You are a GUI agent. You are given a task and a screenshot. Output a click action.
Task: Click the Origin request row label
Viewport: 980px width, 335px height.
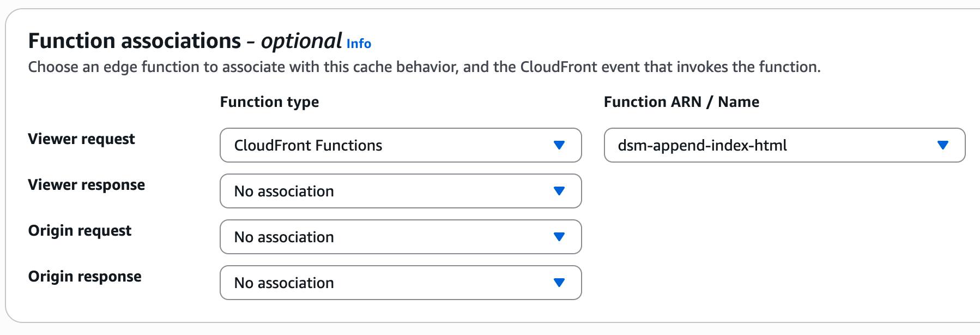click(80, 231)
